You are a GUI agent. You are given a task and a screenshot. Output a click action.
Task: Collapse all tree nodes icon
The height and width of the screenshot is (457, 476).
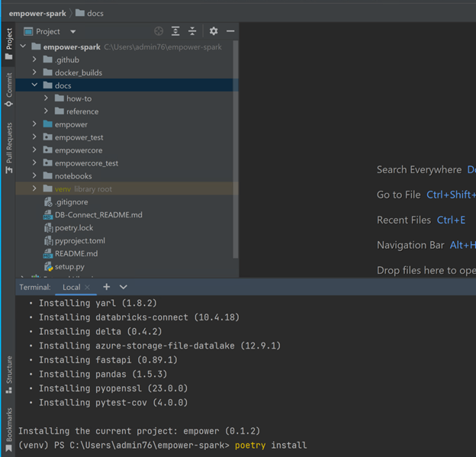click(x=192, y=31)
